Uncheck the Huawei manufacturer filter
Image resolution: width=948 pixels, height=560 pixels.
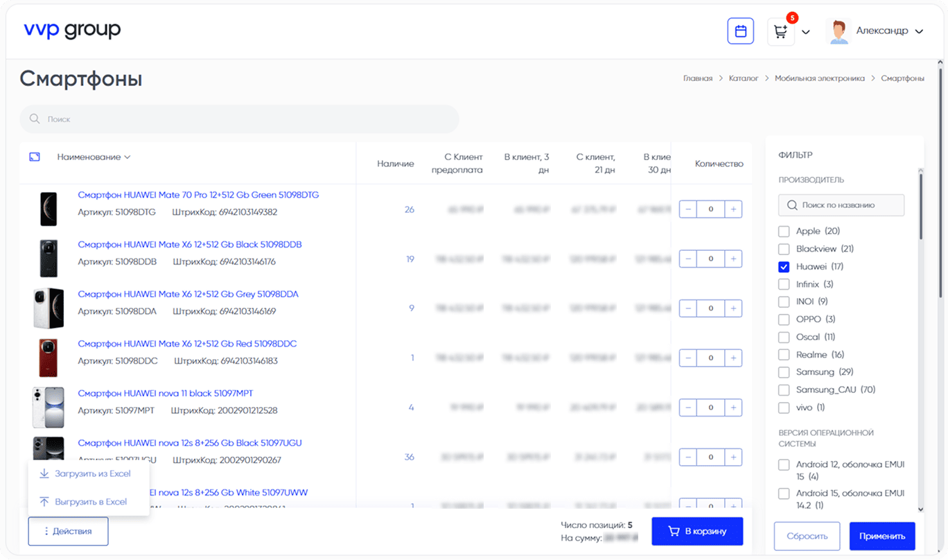point(784,267)
